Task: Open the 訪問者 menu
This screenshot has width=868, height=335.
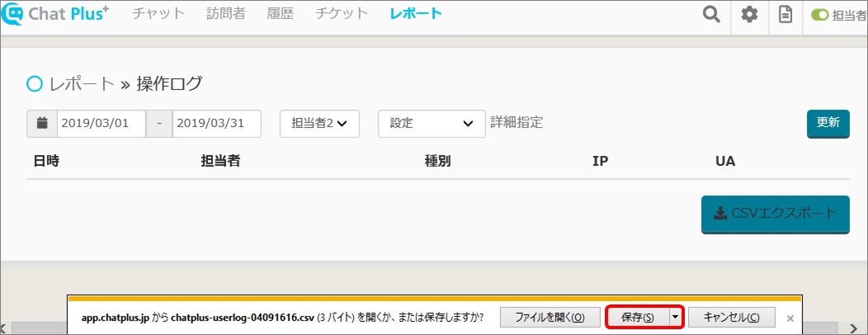Action: [226, 14]
